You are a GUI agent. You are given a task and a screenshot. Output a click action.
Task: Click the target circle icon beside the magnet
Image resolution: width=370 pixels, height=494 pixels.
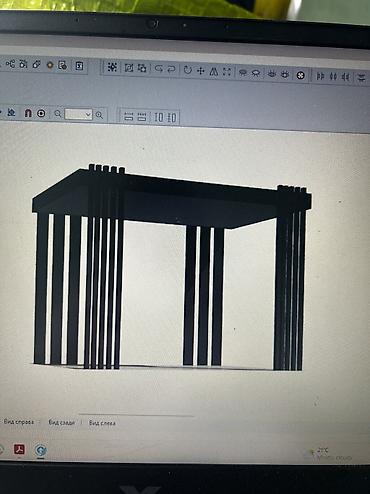[x=41, y=114]
